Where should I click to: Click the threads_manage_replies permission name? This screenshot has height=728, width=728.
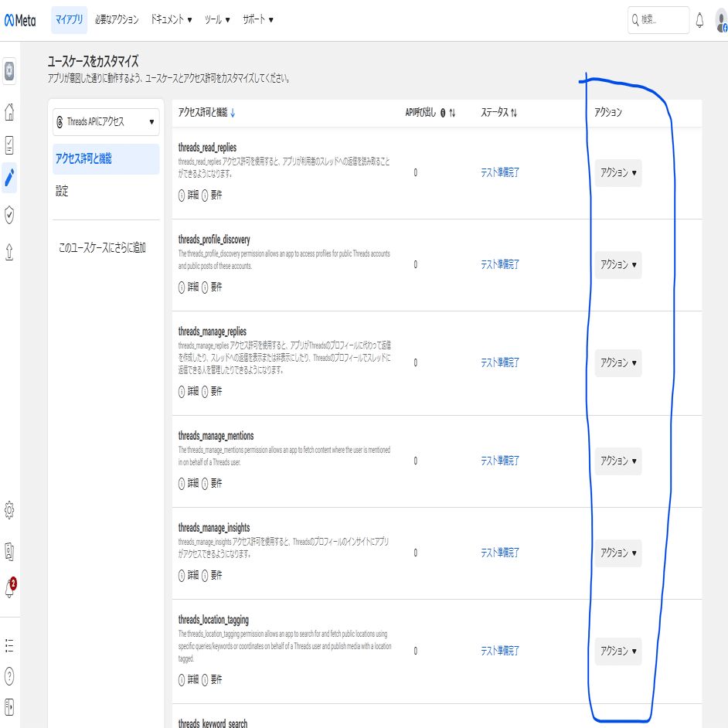(x=213, y=332)
